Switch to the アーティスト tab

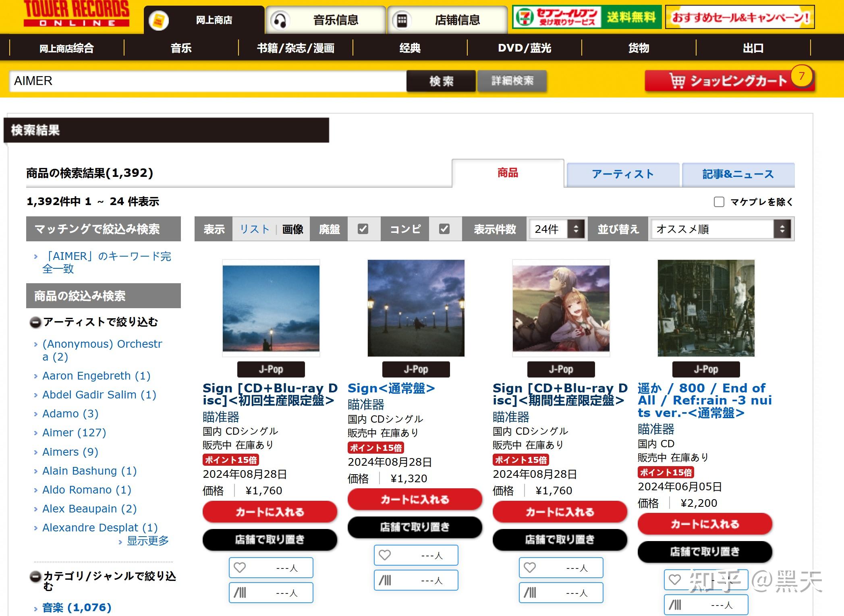pos(623,174)
